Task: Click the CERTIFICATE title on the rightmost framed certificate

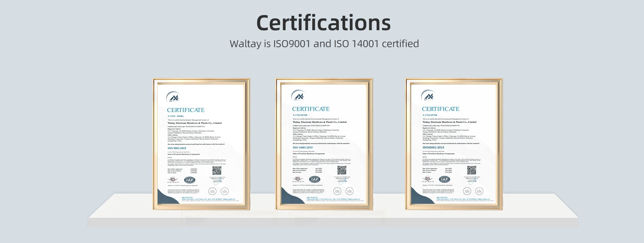Action: (440, 109)
